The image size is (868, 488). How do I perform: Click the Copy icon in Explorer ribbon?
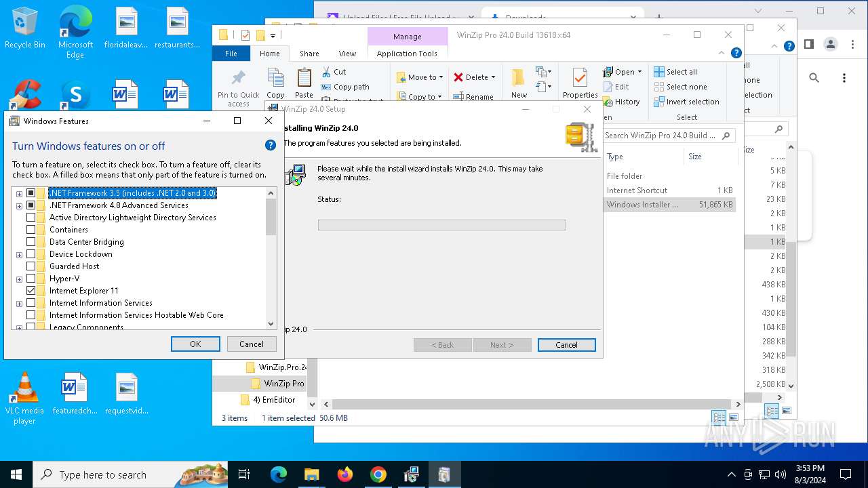pyautogui.click(x=275, y=78)
